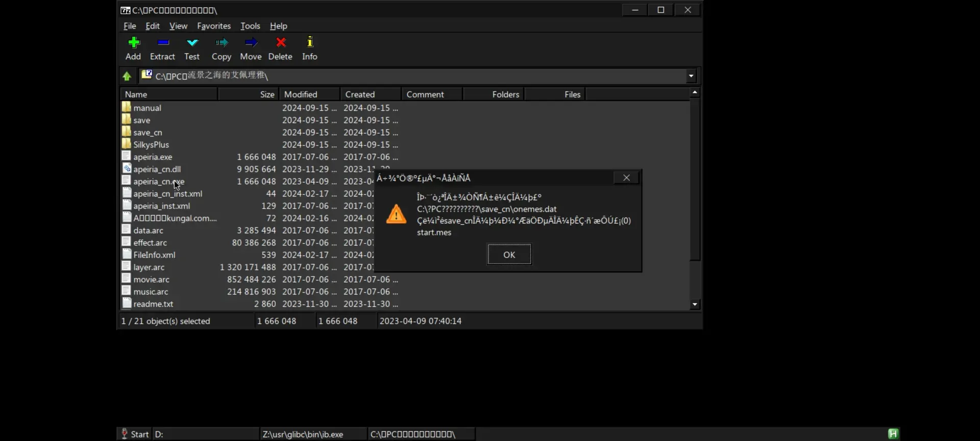Viewport: 980px width, 441px height.
Task: Select the layer.arc file
Action: 149,267
